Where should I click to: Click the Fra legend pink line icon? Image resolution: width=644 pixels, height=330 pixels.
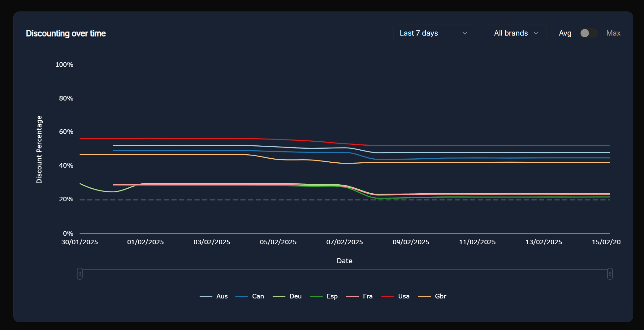352,296
